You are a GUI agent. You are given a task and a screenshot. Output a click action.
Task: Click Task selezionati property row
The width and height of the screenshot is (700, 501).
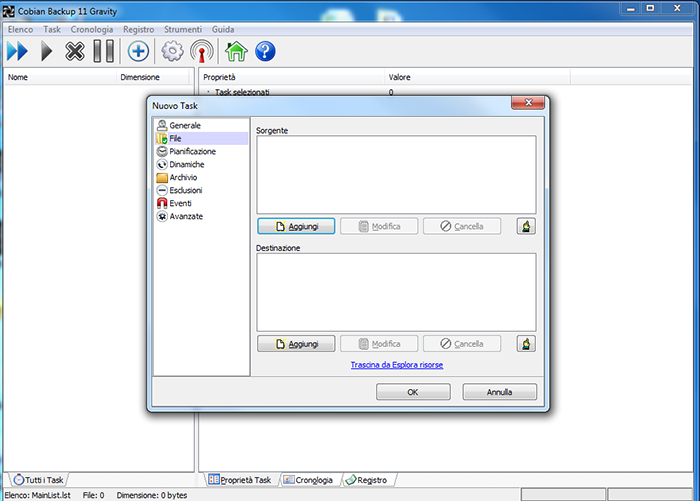[242, 92]
